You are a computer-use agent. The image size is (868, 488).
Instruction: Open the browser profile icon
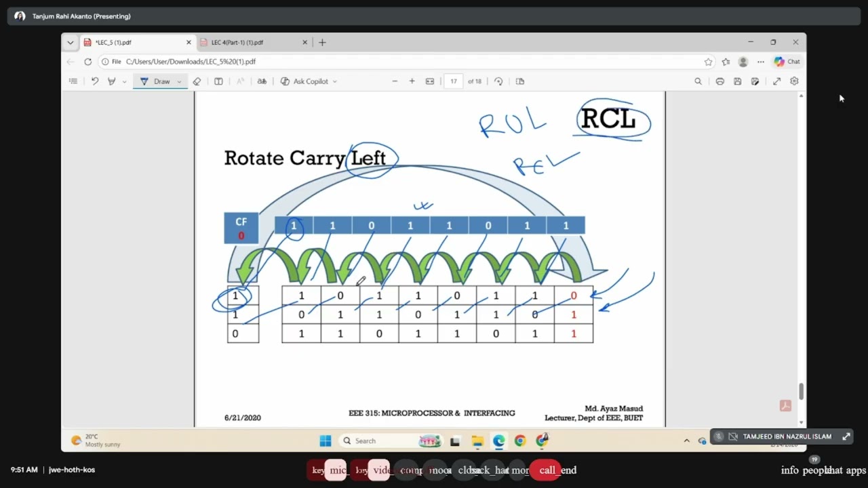(743, 62)
